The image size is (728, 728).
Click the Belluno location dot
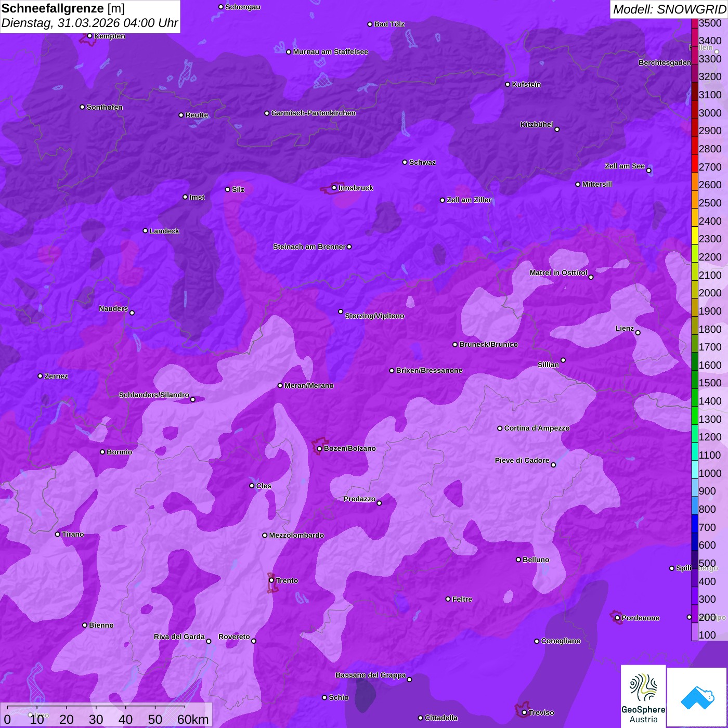518,560
